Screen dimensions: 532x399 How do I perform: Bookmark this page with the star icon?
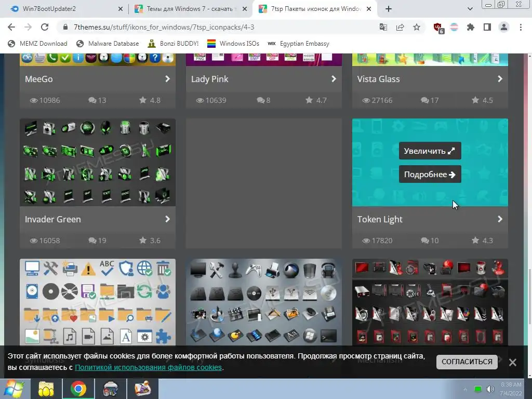point(417,27)
